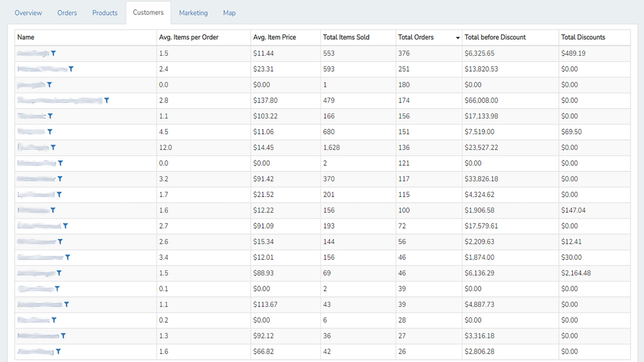Click the sort arrow on Total Orders column
Screen dimensions: 644x362
(x=458, y=38)
